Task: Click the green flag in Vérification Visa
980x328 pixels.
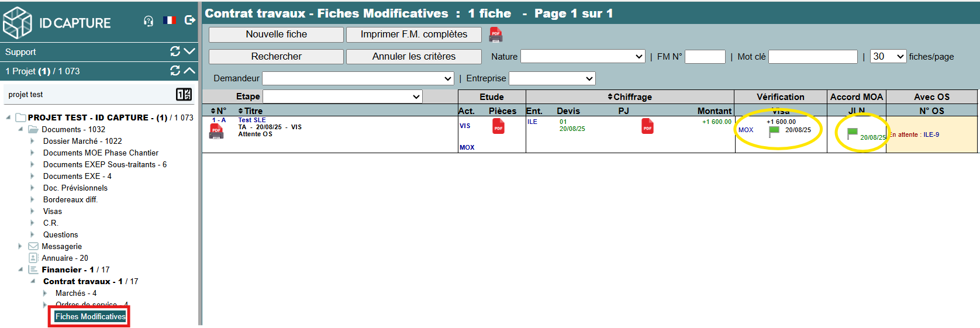Action: coord(774,132)
